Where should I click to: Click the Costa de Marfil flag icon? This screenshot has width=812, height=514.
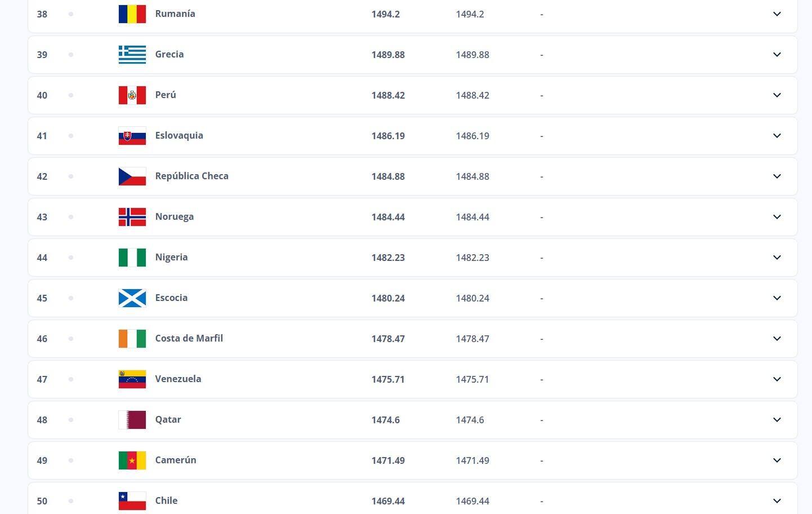[x=132, y=338]
